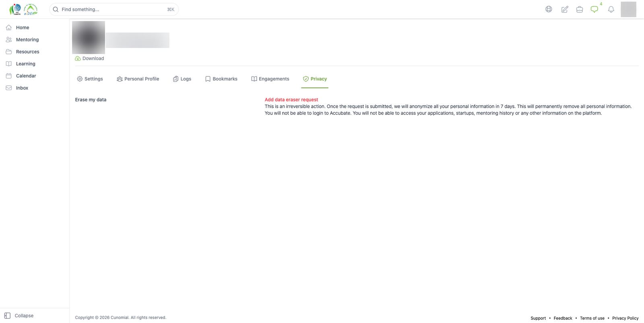Go to Home in sidebar

coord(23,27)
